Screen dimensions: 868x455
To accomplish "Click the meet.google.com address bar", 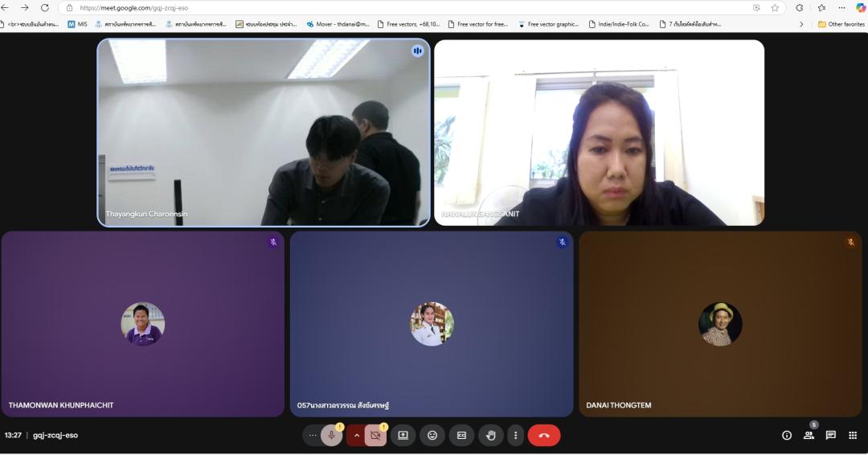I will click(402, 8).
